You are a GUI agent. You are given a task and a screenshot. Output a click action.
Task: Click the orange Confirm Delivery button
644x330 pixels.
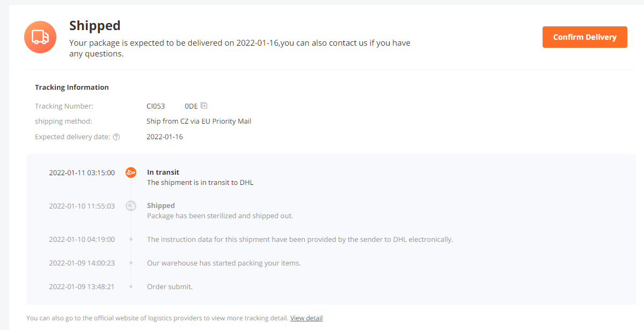click(584, 37)
